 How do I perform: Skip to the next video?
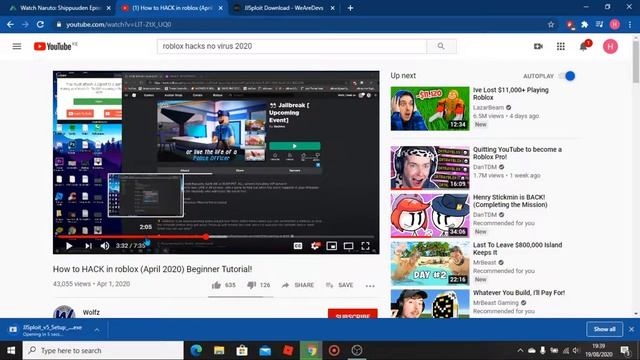click(88, 246)
